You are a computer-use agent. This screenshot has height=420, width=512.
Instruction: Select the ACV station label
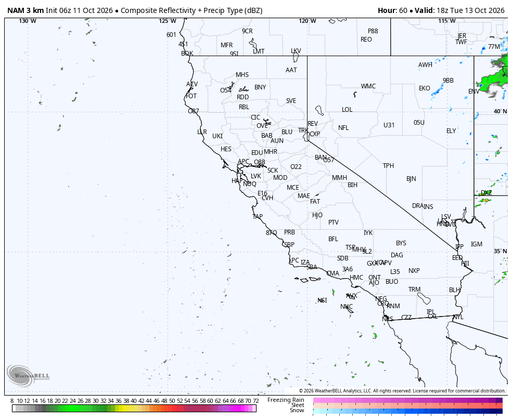pyautogui.click(x=192, y=84)
